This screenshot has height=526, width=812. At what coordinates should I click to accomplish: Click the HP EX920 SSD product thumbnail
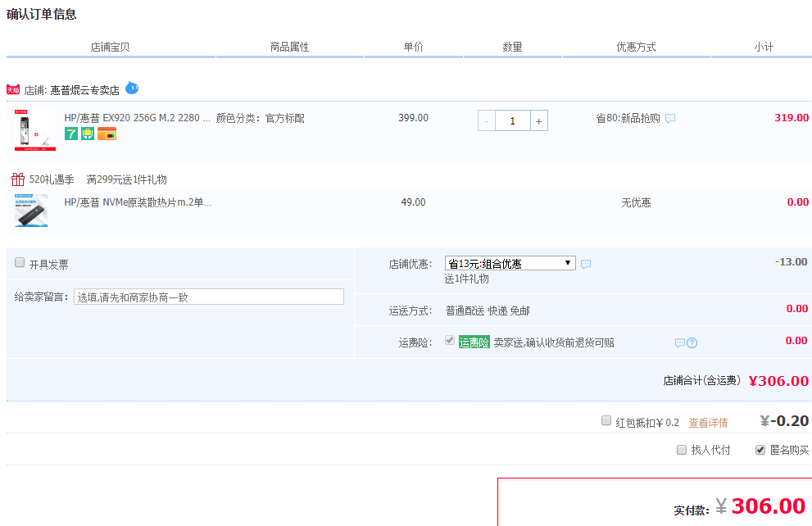coord(35,130)
